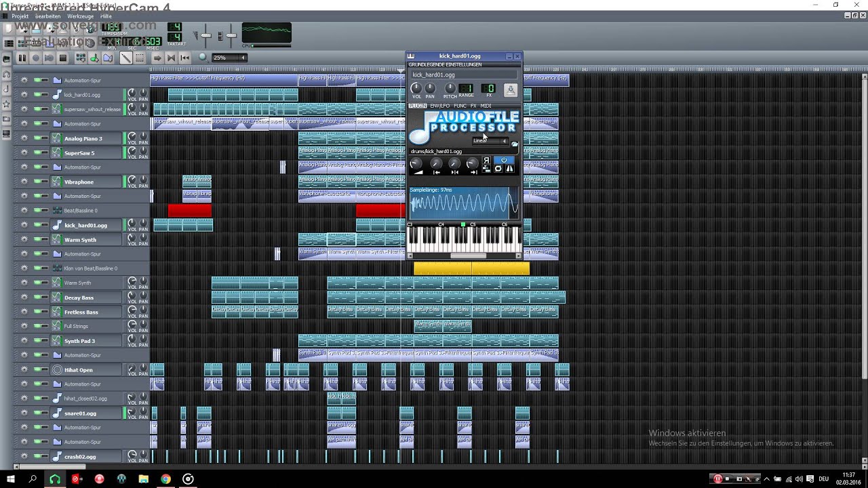This screenshot has width=868, height=488.
Task: Click the sample waveform display
Action: pos(463,203)
